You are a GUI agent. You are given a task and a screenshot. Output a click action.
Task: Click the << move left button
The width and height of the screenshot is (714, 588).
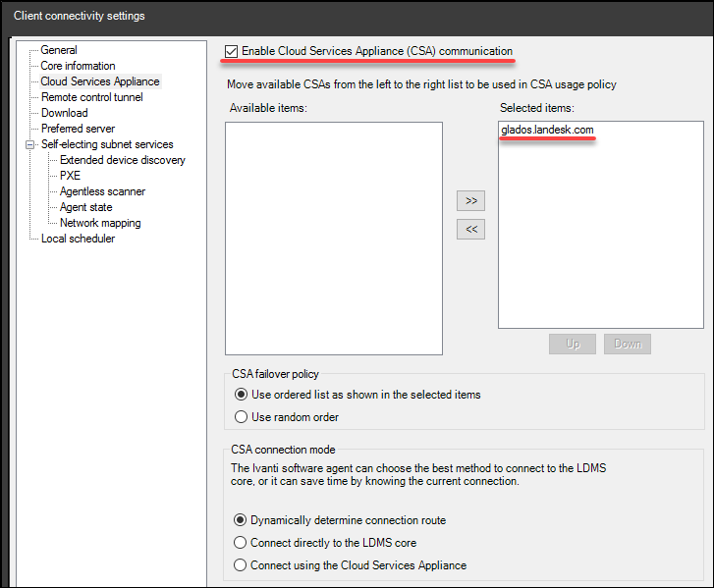(471, 229)
